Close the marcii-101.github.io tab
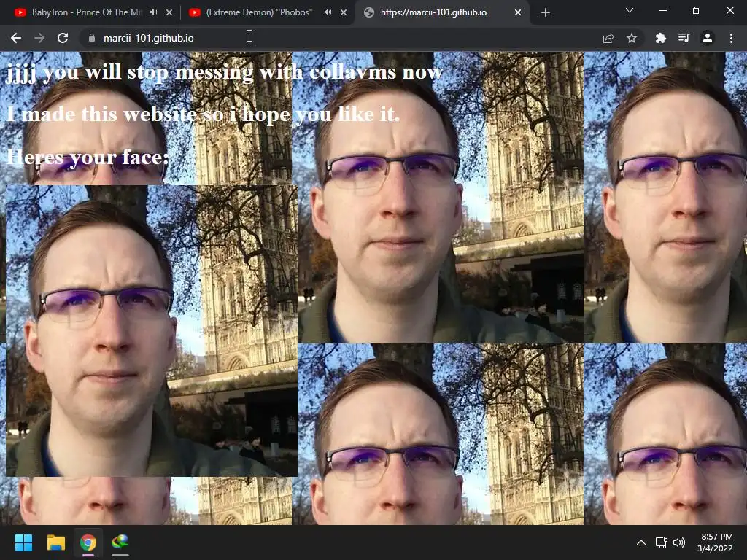Screen dimensions: 747x560 518,12
